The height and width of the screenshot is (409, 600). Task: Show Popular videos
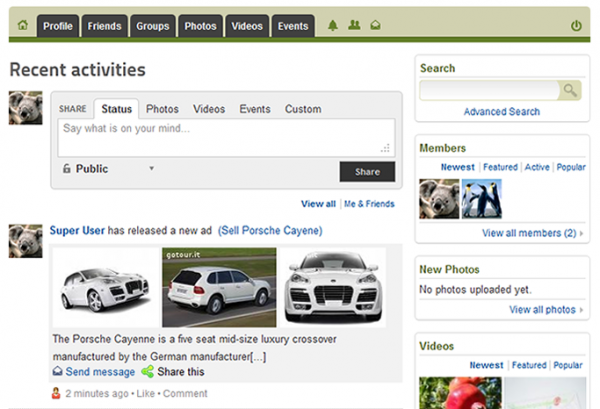coord(568,365)
